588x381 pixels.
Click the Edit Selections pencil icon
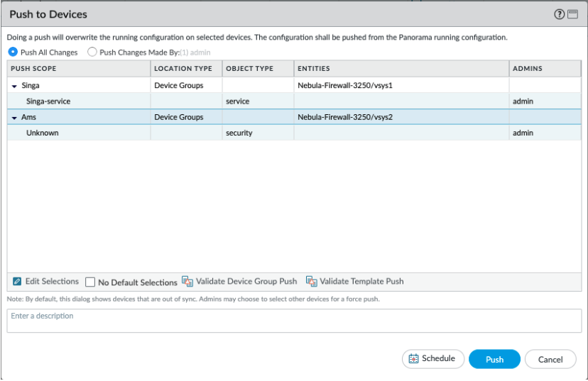(18, 282)
